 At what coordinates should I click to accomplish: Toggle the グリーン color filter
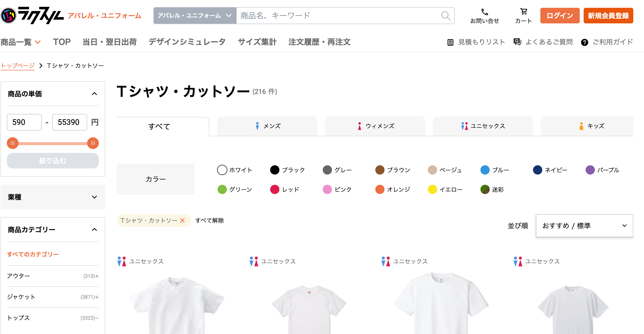tap(222, 189)
